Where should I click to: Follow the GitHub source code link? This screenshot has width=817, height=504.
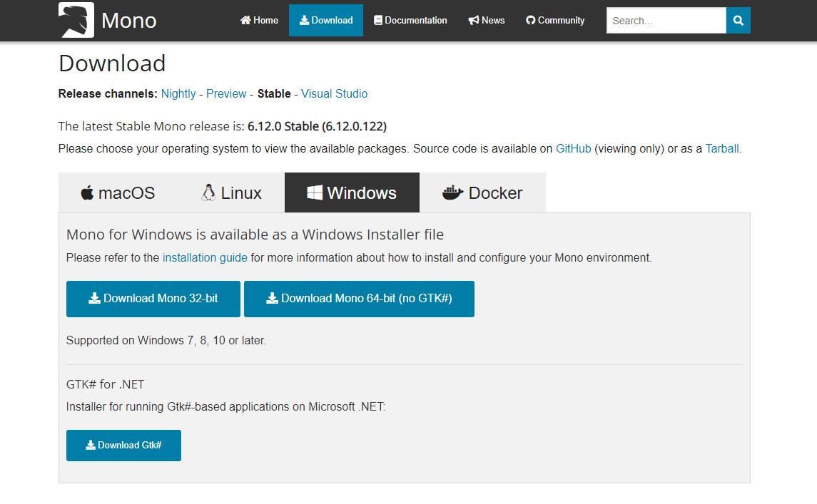point(573,149)
